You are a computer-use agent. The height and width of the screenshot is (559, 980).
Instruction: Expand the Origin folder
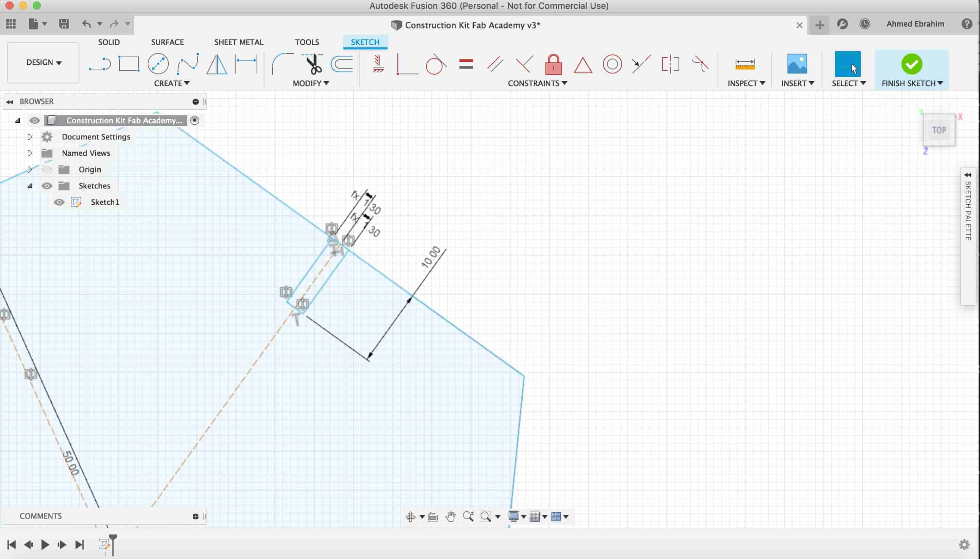click(30, 169)
